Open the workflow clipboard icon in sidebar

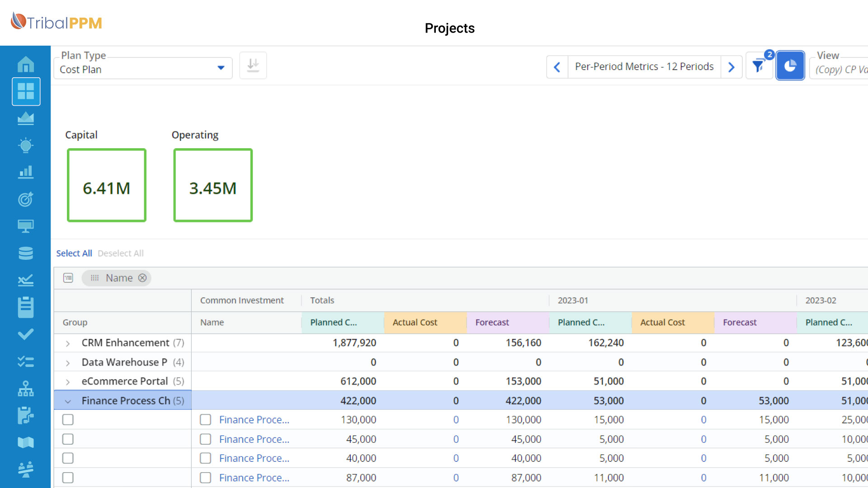pos(26,415)
